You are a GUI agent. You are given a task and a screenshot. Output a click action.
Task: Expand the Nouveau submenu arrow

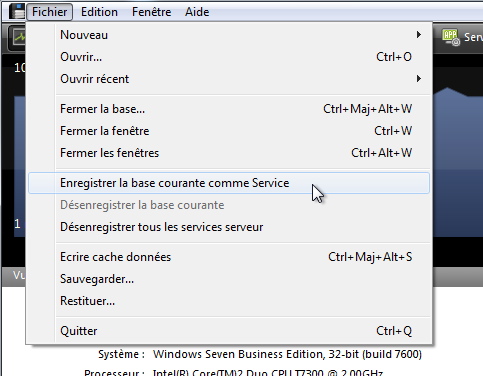419,35
